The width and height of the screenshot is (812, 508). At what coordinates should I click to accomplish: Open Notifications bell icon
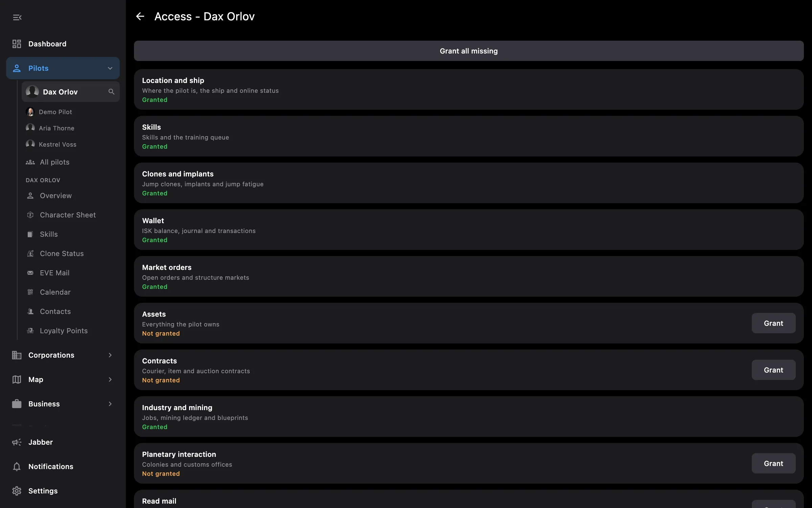[x=17, y=467]
